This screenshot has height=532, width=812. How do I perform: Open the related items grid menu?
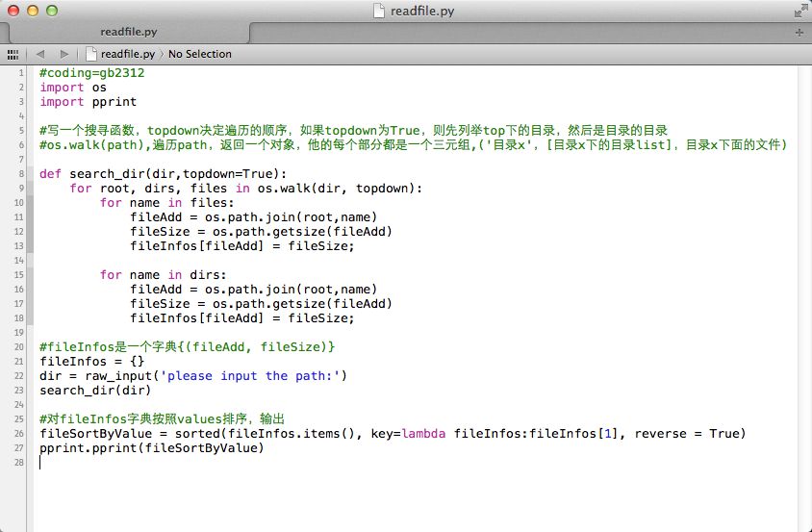(x=13, y=54)
